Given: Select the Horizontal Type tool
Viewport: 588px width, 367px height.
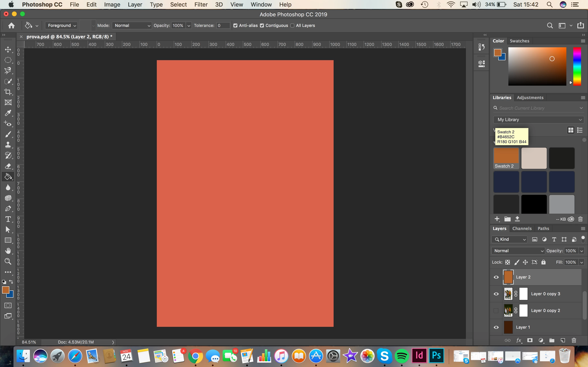Looking at the screenshot, I should pyautogui.click(x=8, y=219).
